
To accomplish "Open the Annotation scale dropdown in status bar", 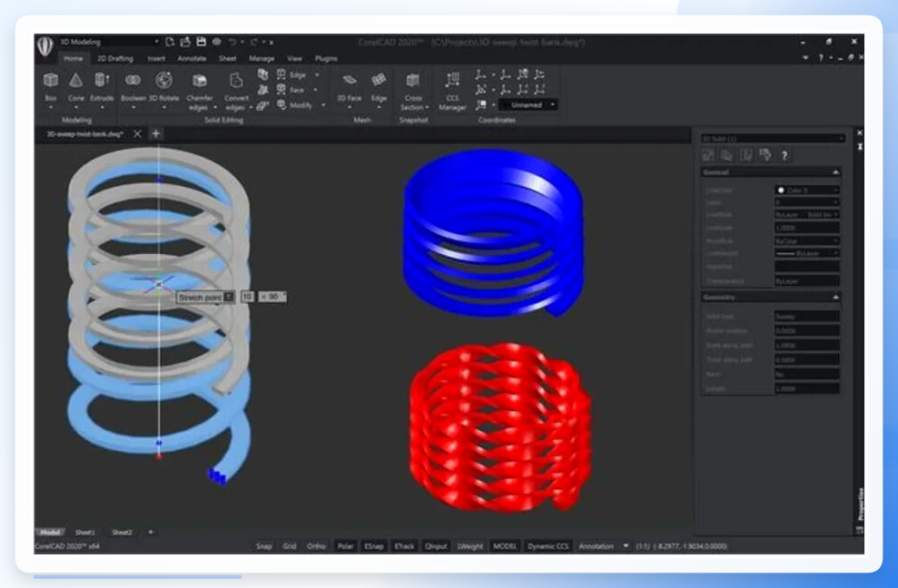I will 626,546.
